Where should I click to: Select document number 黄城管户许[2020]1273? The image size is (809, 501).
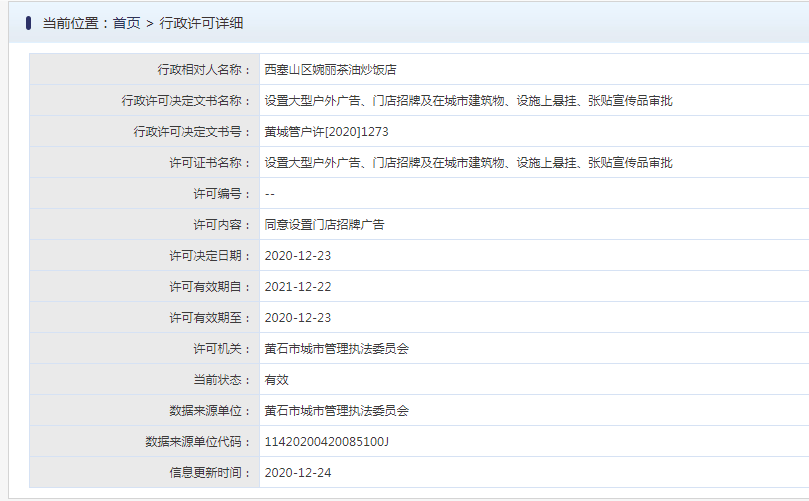pyautogui.click(x=327, y=132)
